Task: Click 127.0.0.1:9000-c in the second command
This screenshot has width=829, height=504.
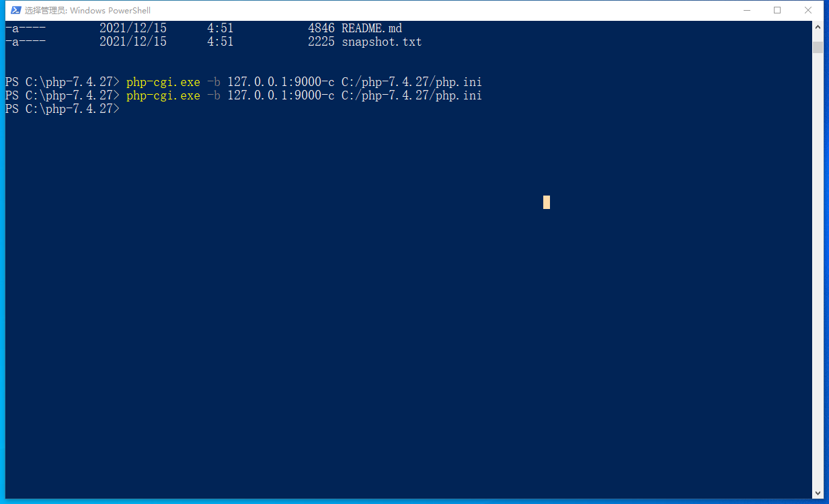Action: click(281, 95)
